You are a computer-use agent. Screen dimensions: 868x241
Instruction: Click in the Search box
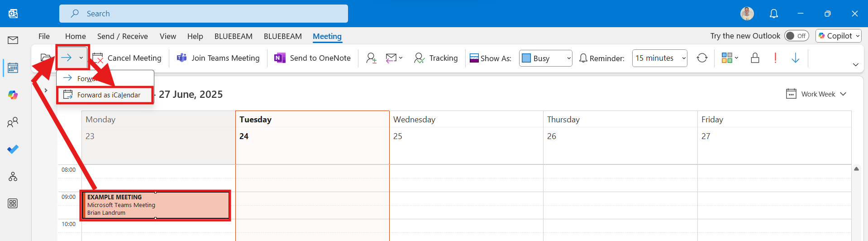204,14
